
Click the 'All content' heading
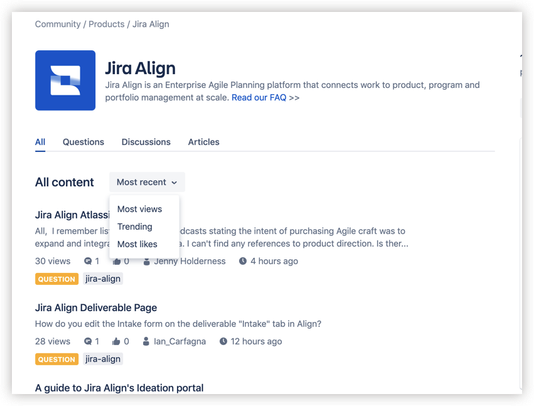[64, 182]
